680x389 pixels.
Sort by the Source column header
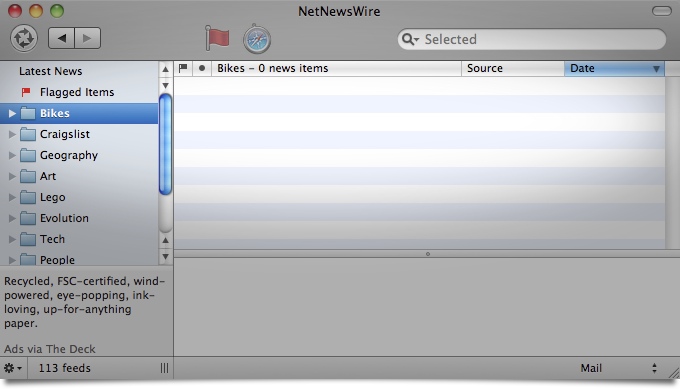[x=513, y=68]
